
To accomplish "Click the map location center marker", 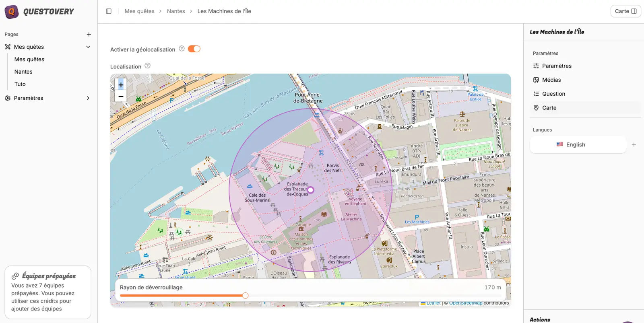I will click(x=311, y=190).
